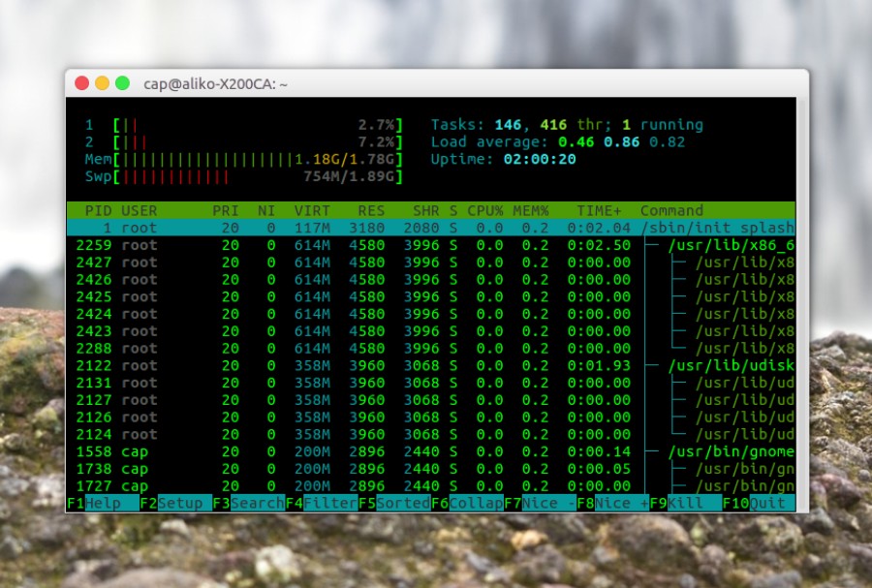Viewport: 872px width, 588px height.
Task: Click the /usr/bin/gnome tree branch node
Action: [732, 451]
